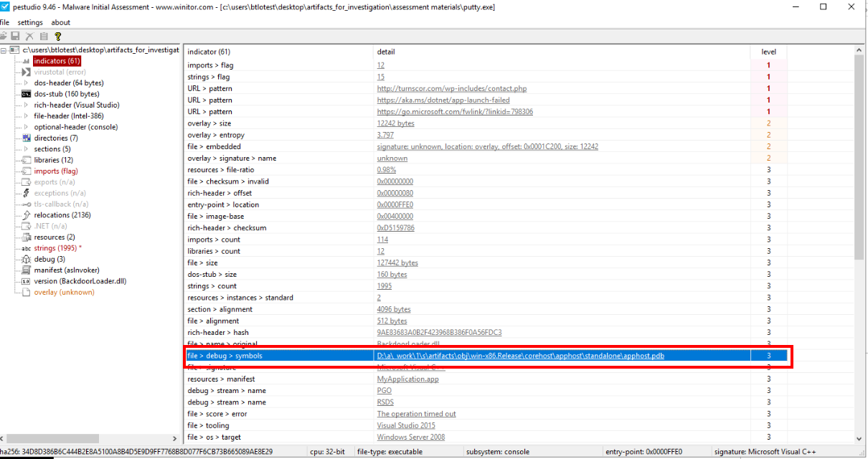This screenshot has width=868, height=459.
Task: Click the exceptions lightning icon
Action: pos(27,193)
